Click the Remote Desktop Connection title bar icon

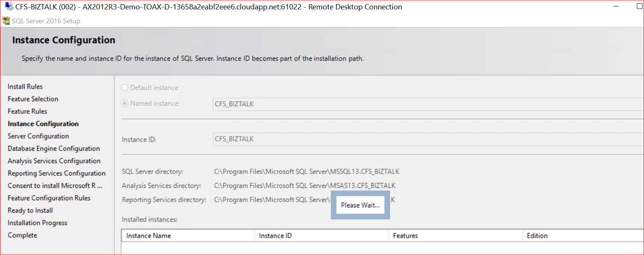(x=9, y=6)
